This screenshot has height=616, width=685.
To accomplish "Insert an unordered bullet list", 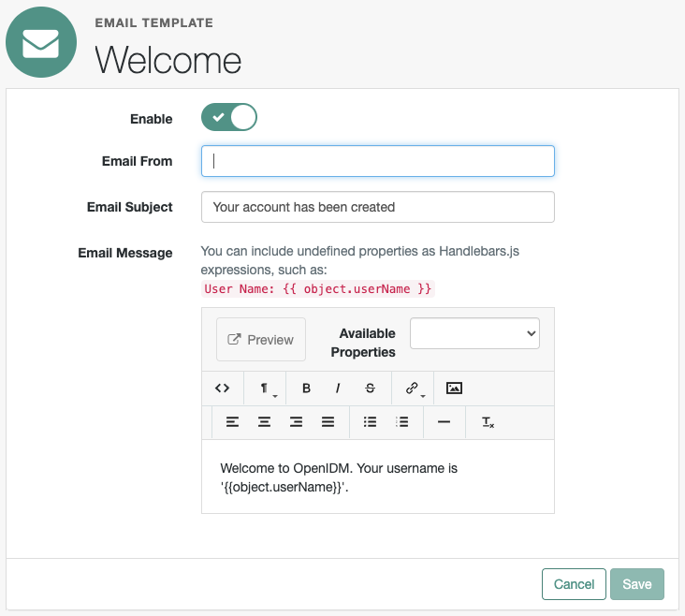I will 370,422.
